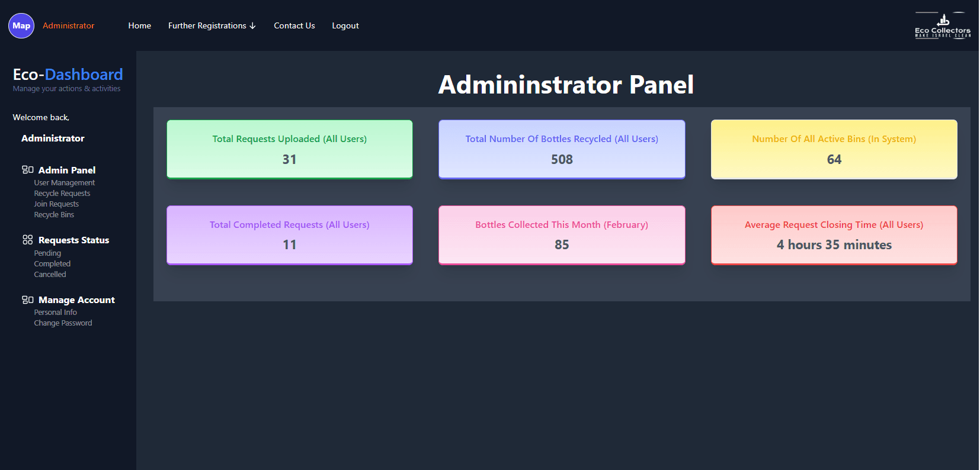980x470 pixels.
Task: Click the Requests Status grid icon
Action: [x=28, y=240]
